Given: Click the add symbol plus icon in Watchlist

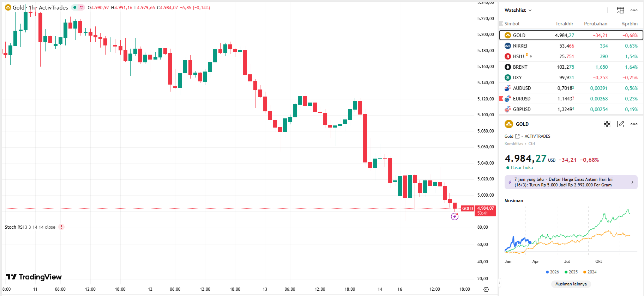Looking at the screenshot, I should [607, 10].
